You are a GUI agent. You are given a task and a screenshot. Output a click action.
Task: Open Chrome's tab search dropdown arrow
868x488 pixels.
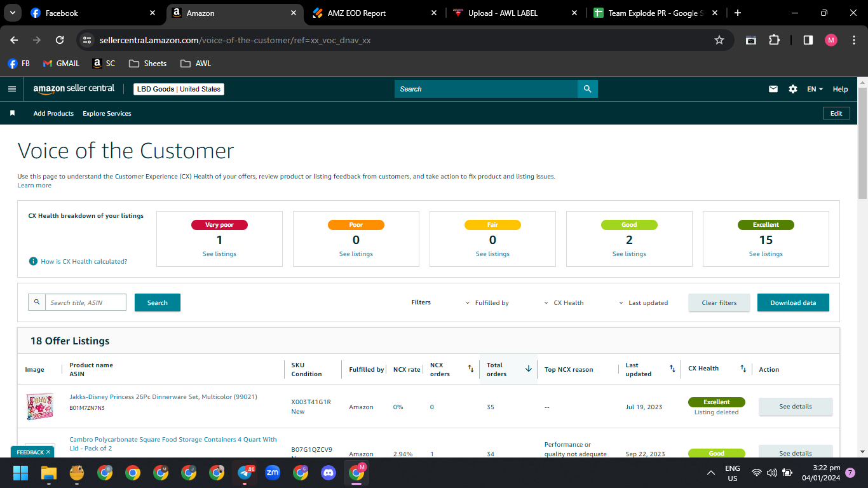pyautogui.click(x=13, y=13)
